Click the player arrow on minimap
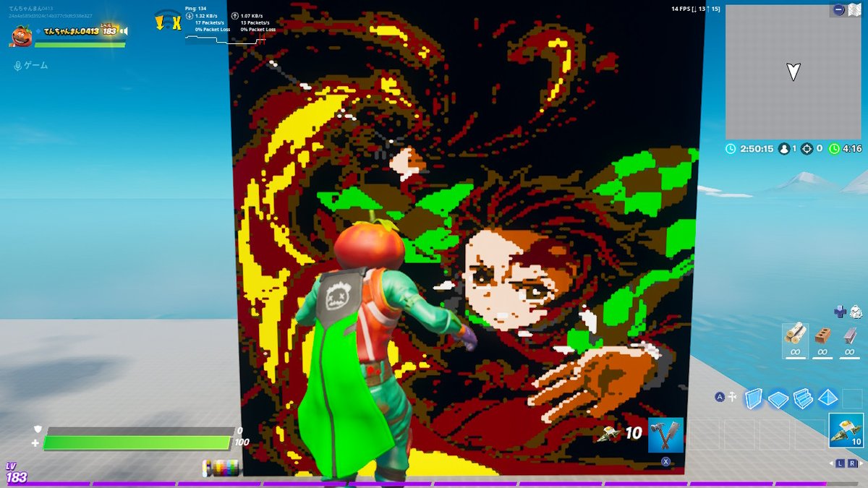868x488 pixels. [793, 71]
